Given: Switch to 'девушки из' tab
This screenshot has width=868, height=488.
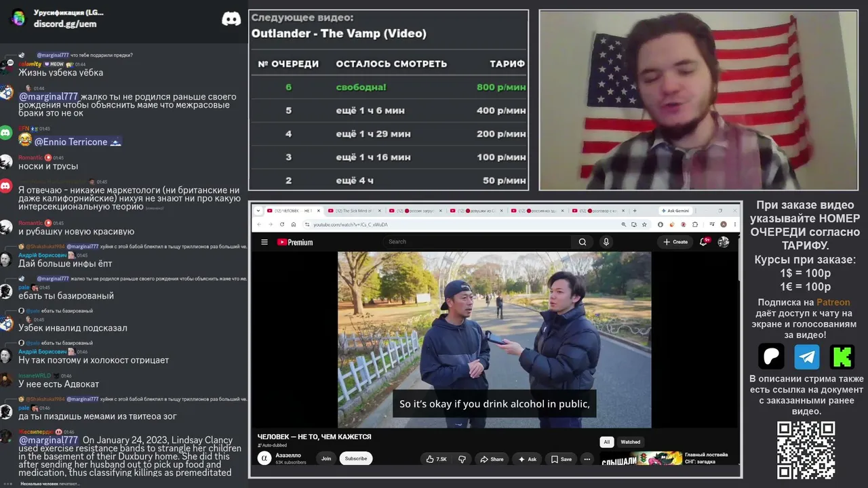Looking at the screenshot, I should click(475, 211).
